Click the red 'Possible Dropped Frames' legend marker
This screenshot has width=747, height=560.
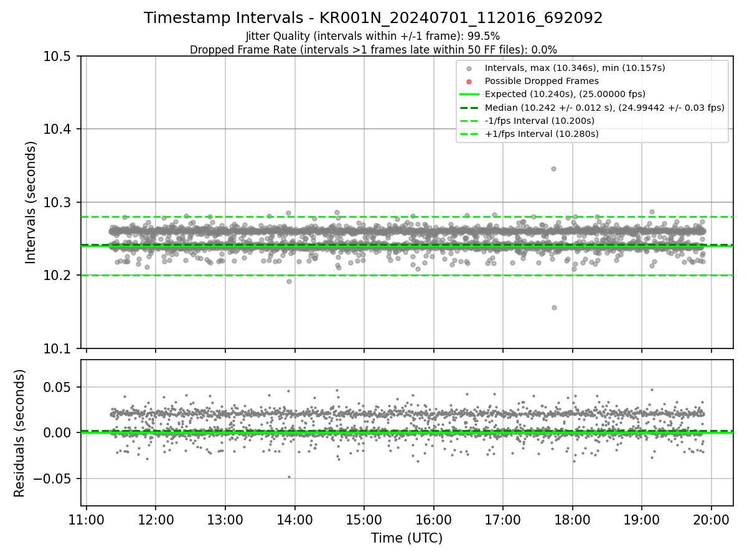(x=469, y=82)
